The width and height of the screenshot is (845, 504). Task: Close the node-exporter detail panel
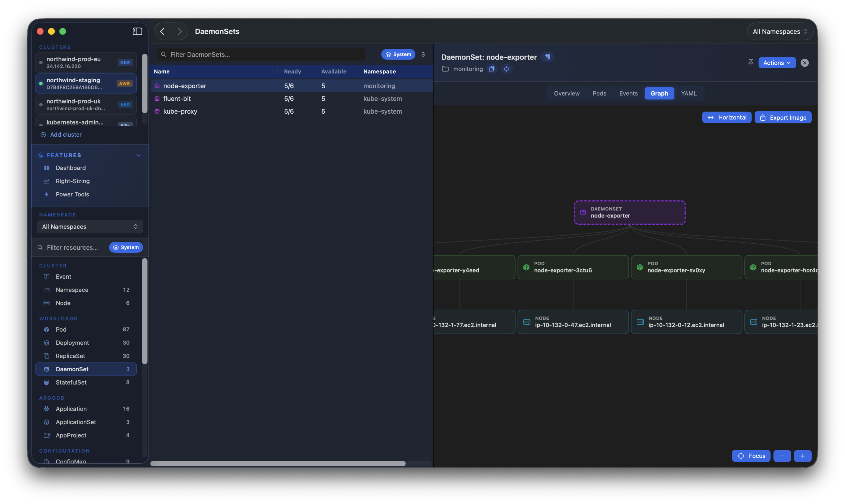pyautogui.click(x=804, y=63)
